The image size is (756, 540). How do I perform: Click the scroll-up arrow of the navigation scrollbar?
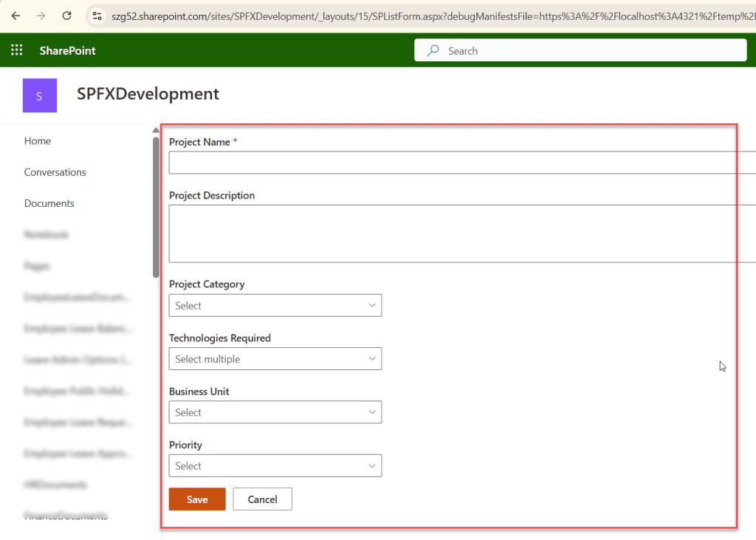coord(156,130)
